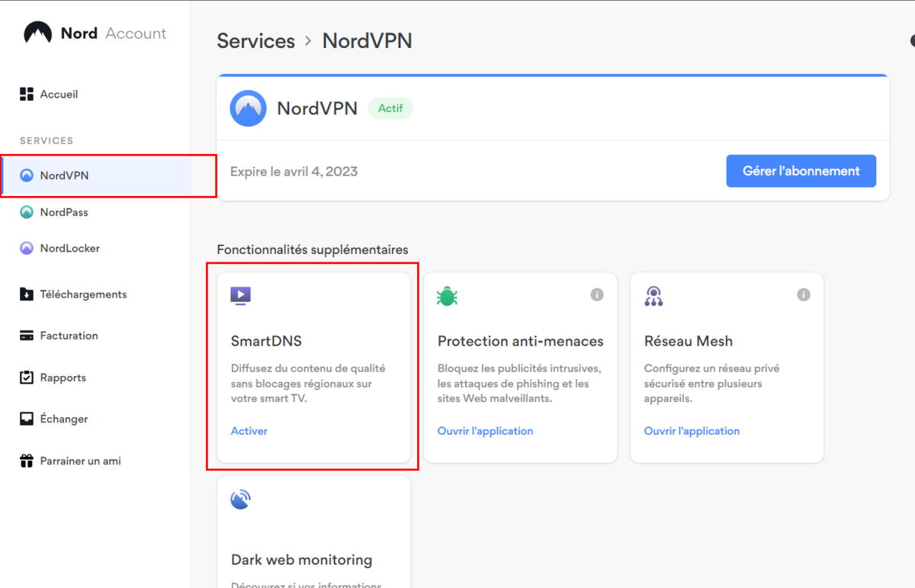Click the Facturation card icon

[27, 336]
